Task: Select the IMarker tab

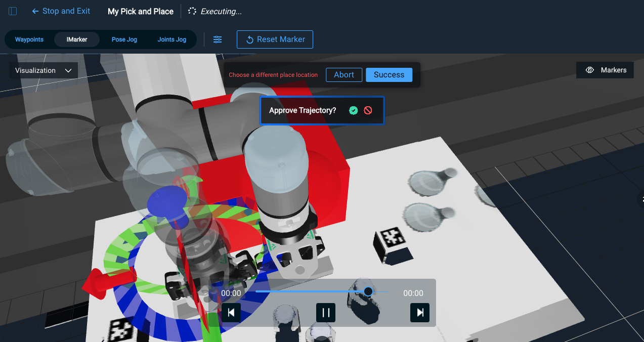Action: tap(76, 39)
